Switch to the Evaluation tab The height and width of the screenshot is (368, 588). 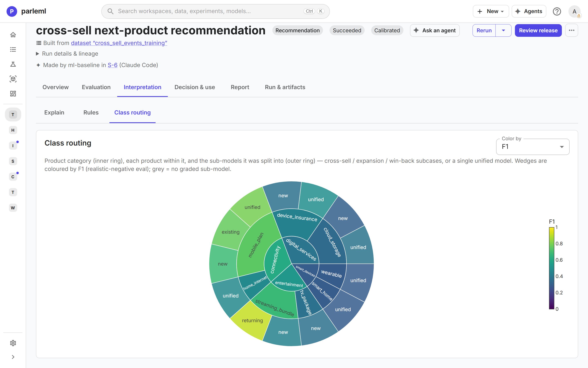point(96,87)
